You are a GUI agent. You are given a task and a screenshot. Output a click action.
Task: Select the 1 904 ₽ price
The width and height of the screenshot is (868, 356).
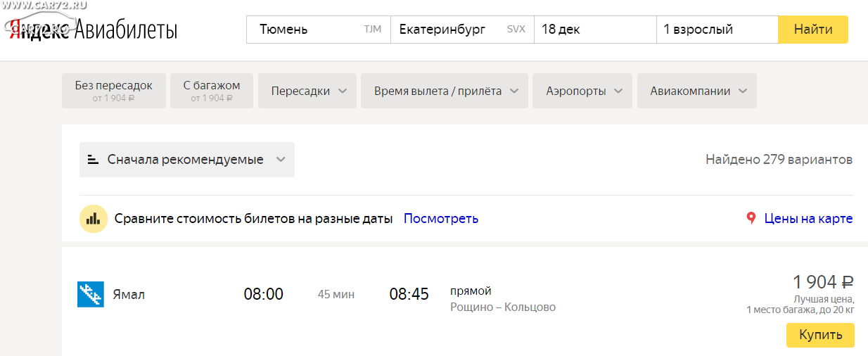coord(823,282)
